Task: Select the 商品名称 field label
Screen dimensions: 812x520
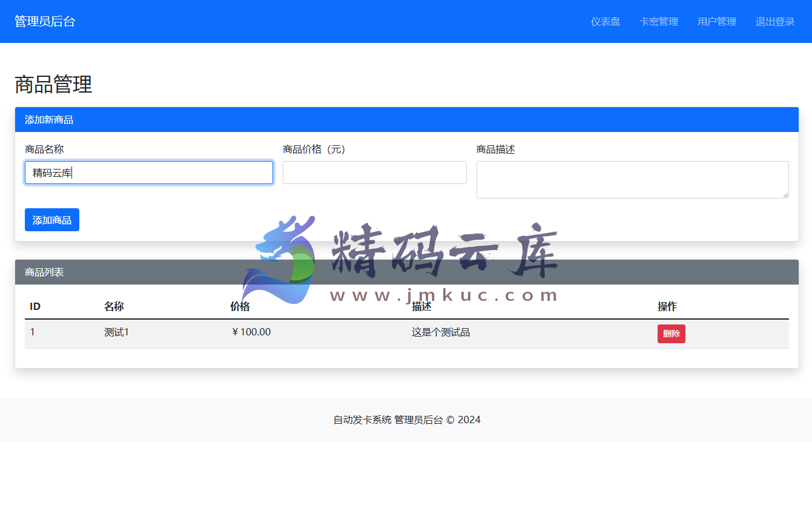Action: (44, 149)
